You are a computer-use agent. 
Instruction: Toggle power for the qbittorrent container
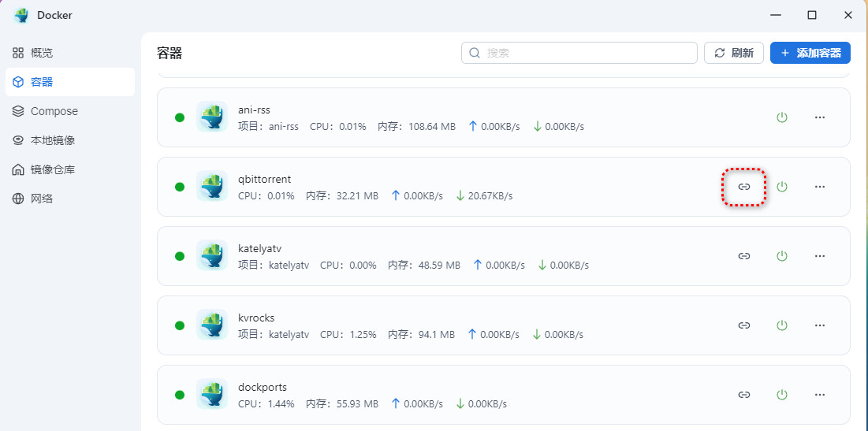[782, 187]
